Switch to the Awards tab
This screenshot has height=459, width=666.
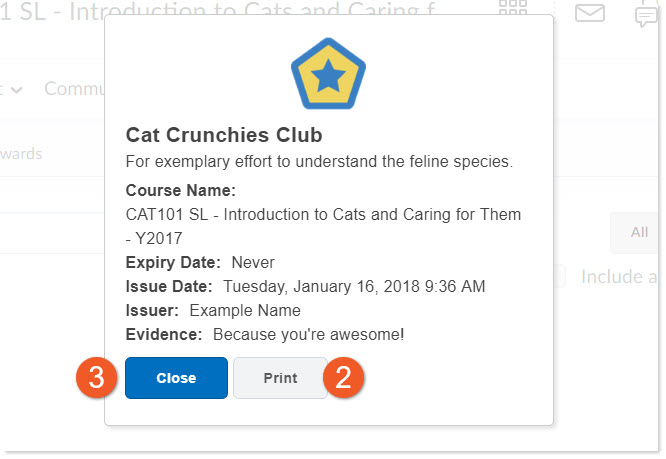pyautogui.click(x=22, y=153)
